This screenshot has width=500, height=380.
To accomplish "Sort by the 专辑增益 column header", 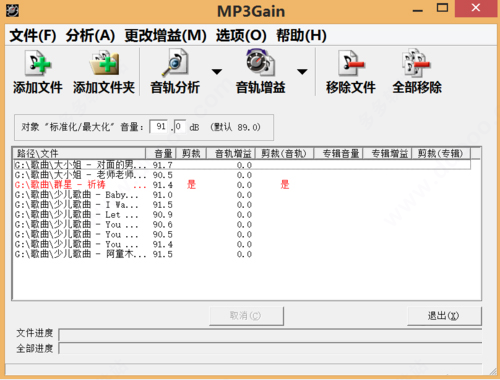I will click(387, 154).
